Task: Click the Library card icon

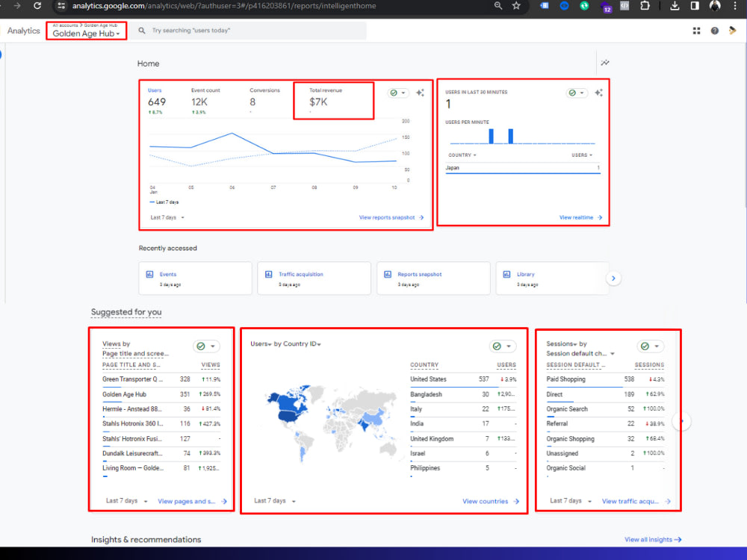Action: click(507, 274)
